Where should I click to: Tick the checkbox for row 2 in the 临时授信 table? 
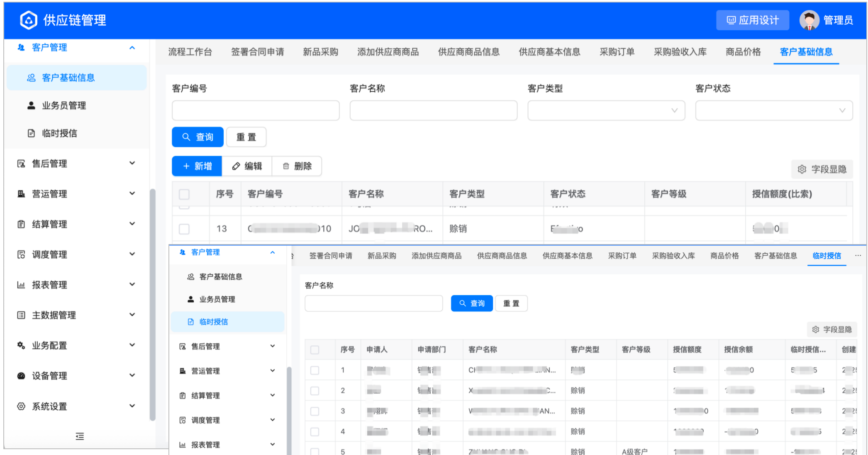315,391
